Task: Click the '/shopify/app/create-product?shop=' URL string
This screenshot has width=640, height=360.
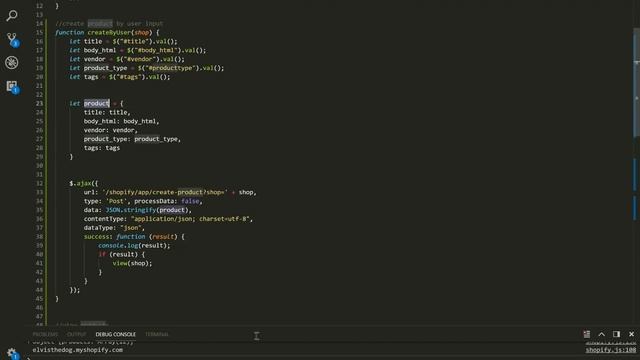Action: [165, 192]
